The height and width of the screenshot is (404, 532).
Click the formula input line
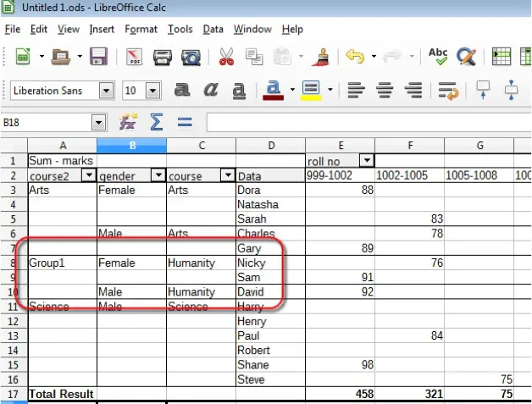point(369,123)
